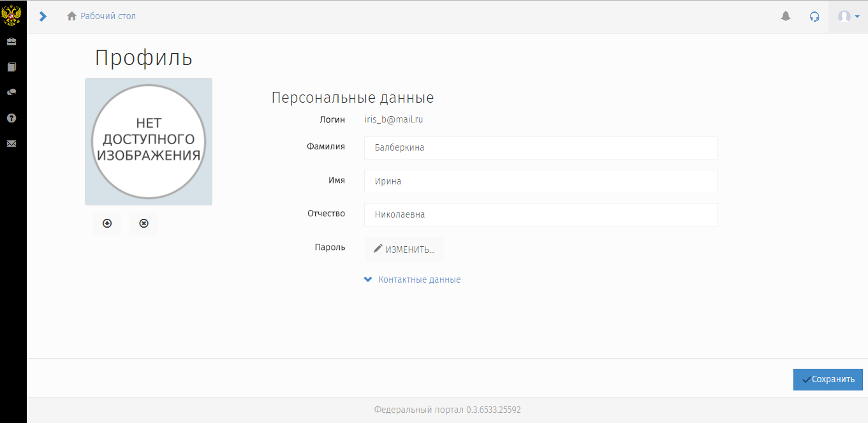The width and height of the screenshot is (868, 423).
Task: Click the Фамилия input field
Action: point(541,148)
